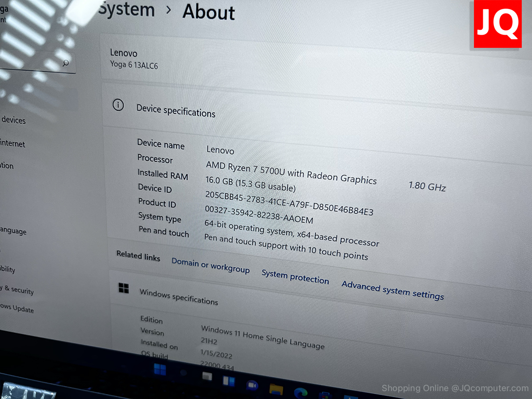Open Privacy & security in the sidebar
Screen dimensions: 532x399
click(17, 289)
